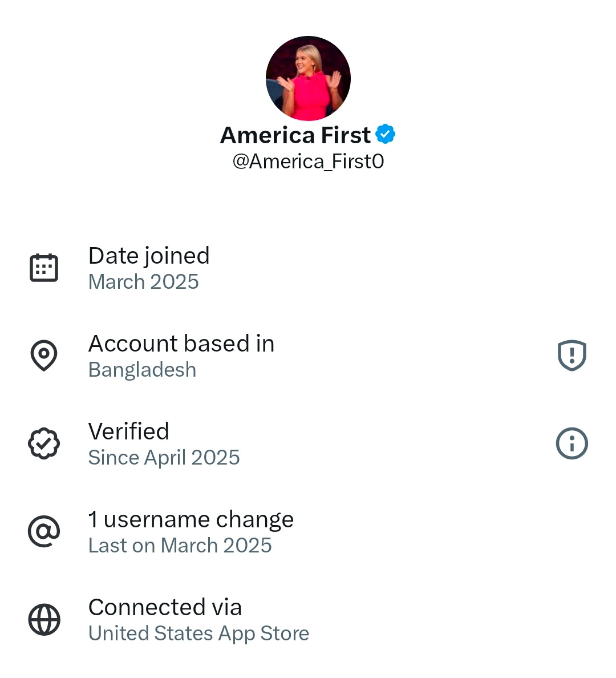This screenshot has height=678, width=616.
Task: Select the Verified row label
Action: pos(129,431)
